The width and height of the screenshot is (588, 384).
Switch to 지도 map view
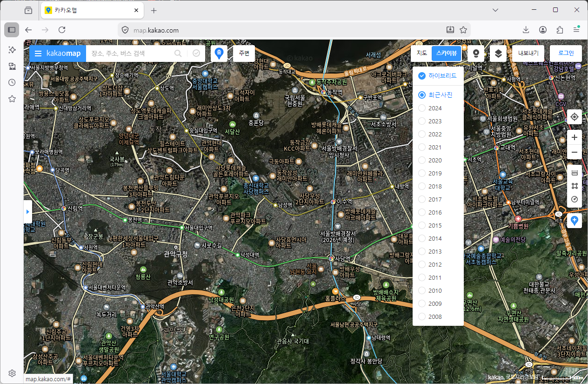pos(422,54)
